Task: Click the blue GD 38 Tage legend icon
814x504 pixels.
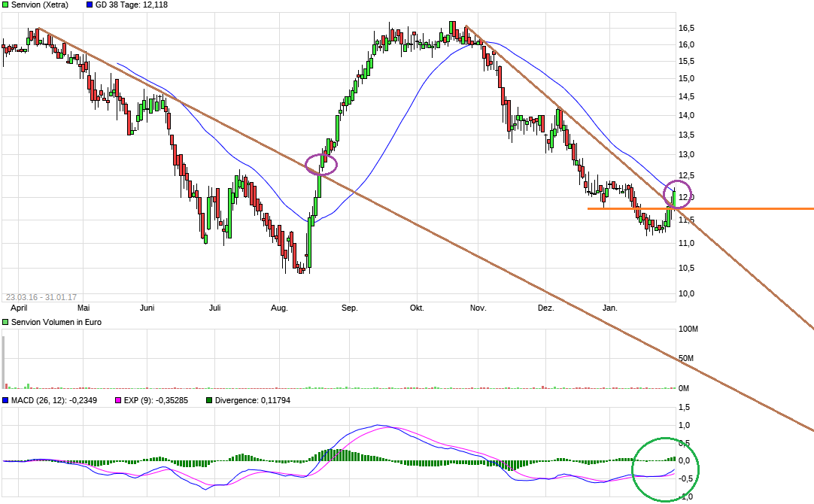Action: (x=89, y=5)
